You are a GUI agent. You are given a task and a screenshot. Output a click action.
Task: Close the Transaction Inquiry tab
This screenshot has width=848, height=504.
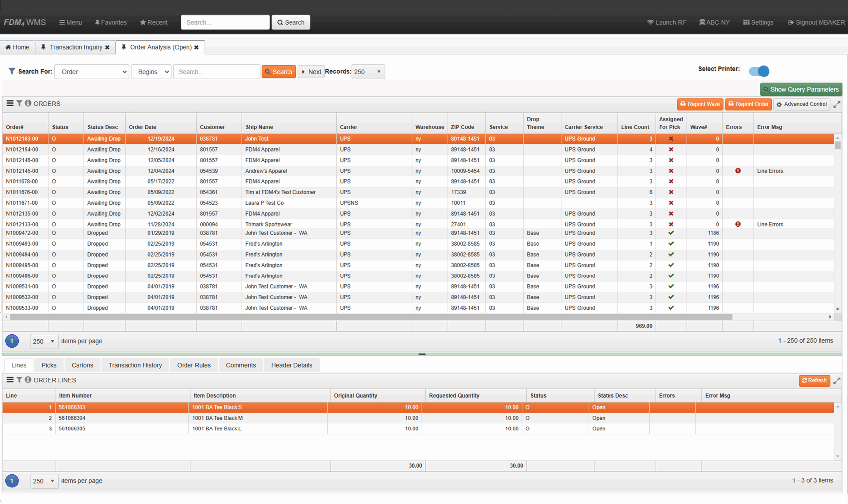[x=107, y=48]
